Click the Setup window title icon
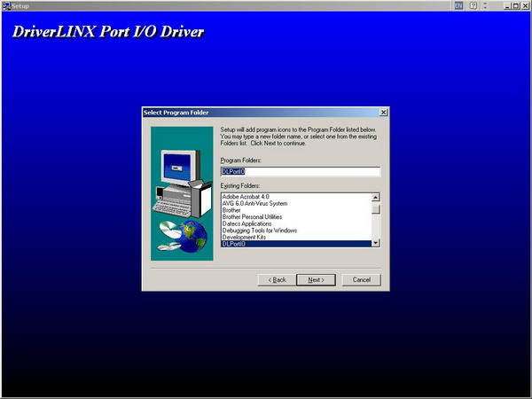Screen dimensions: 532x399 [x=6, y=6]
